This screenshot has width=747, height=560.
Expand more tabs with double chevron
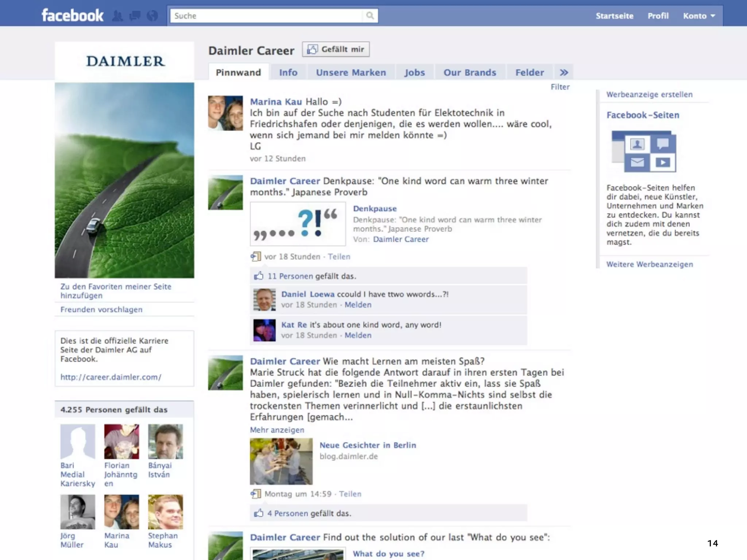(x=564, y=72)
